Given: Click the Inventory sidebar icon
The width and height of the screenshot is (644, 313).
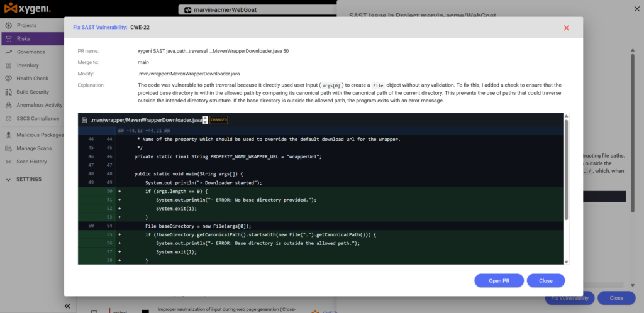Looking at the screenshot, I should click(8, 65).
